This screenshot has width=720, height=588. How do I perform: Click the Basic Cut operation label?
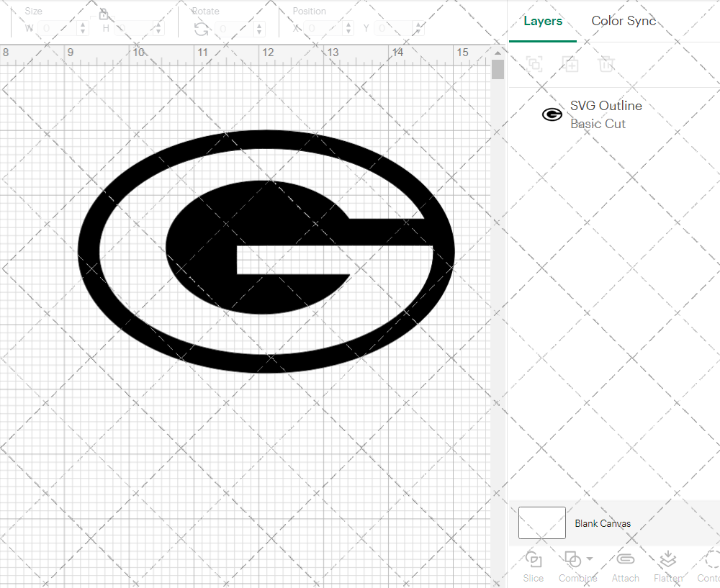coord(598,124)
